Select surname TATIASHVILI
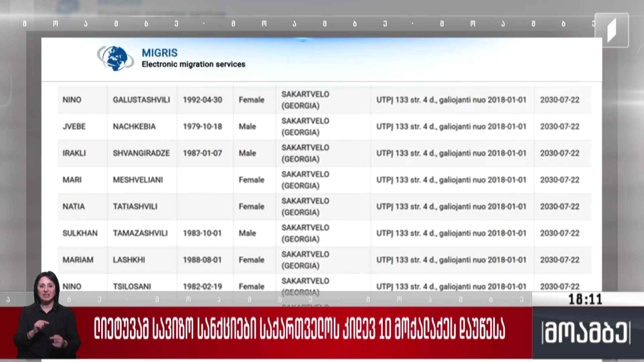This screenshot has width=644, height=362. 135,206
